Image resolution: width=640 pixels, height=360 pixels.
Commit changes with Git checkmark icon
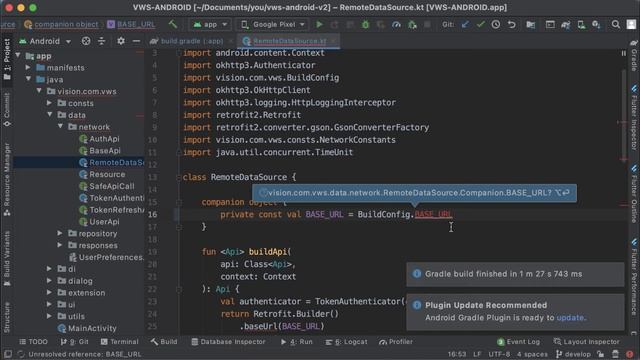(x=480, y=24)
